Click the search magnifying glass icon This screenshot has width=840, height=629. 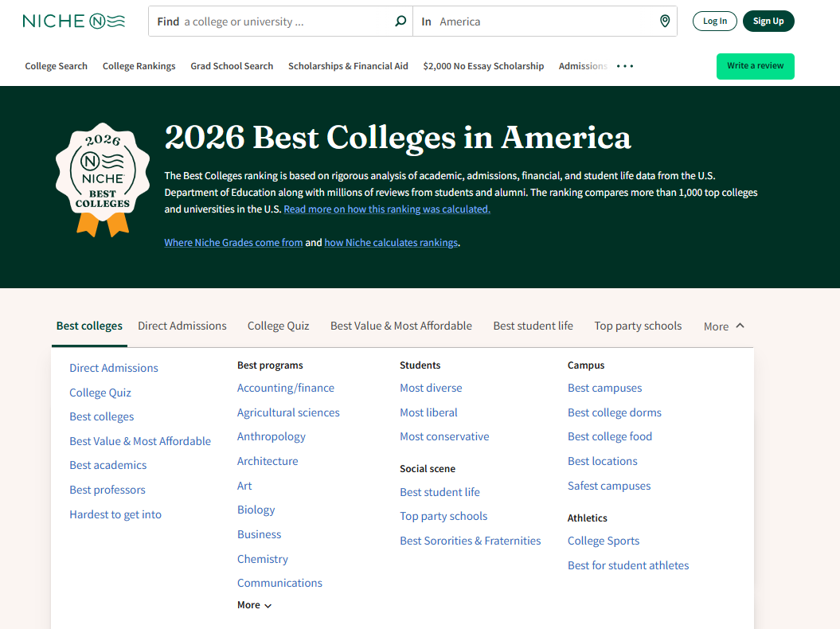pyautogui.click(x=400, y=21)
